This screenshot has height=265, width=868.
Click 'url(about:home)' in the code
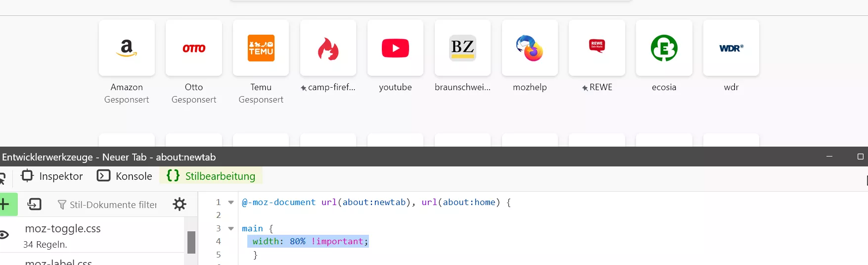(x=461, y=202)
